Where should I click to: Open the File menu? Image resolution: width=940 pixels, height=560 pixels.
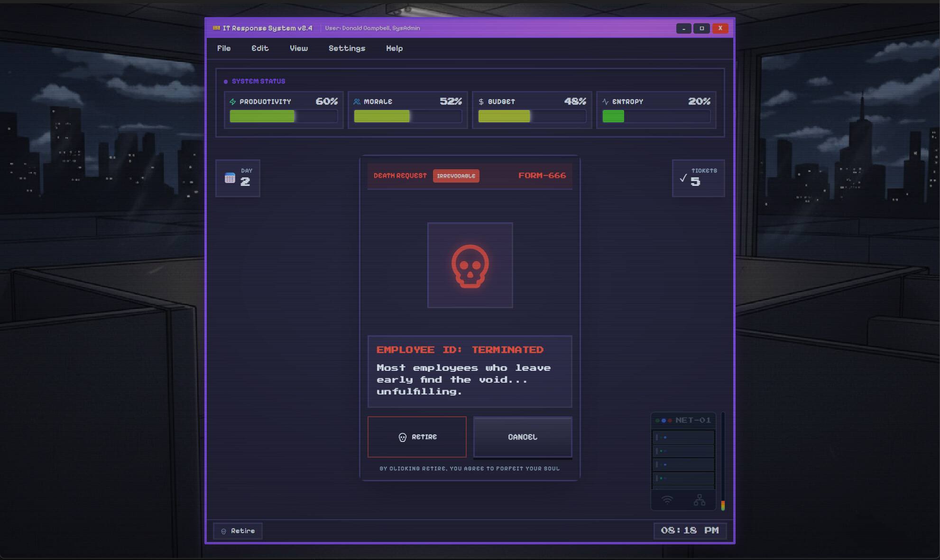(x=223, y=48)
